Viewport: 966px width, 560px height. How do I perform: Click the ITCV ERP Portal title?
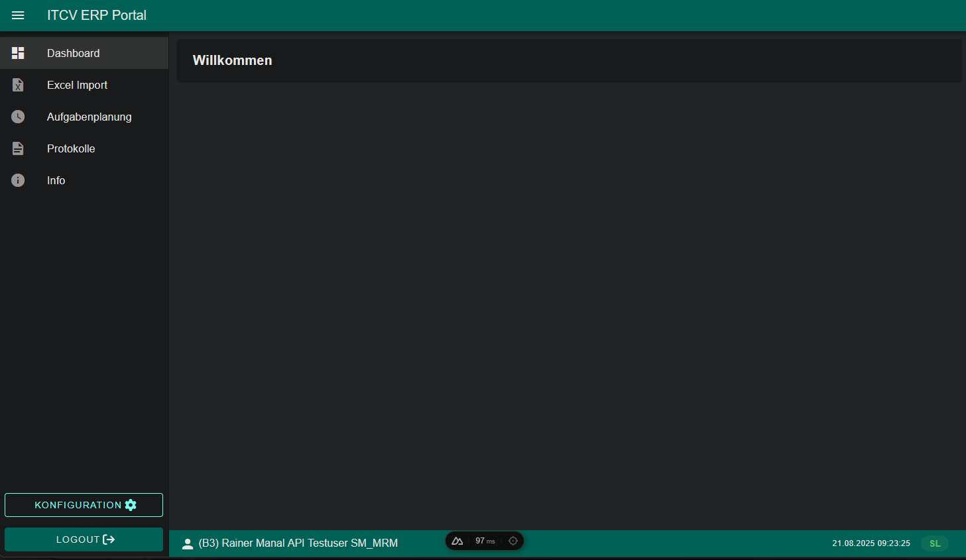[x=97, y=15]
